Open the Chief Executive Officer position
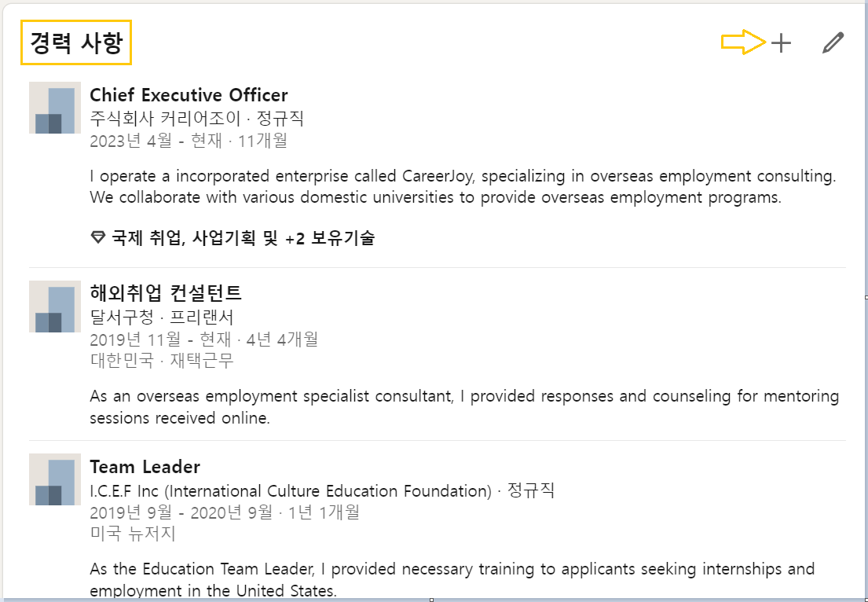Screen dimensions: 868x602 click(x=189, y=94)
